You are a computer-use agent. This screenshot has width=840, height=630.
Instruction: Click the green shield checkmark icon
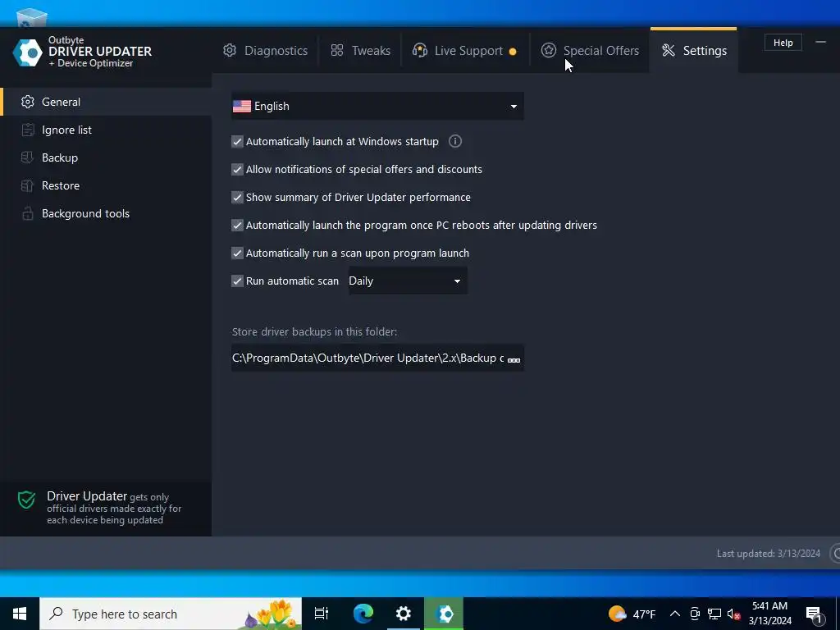tap(26, 500)
